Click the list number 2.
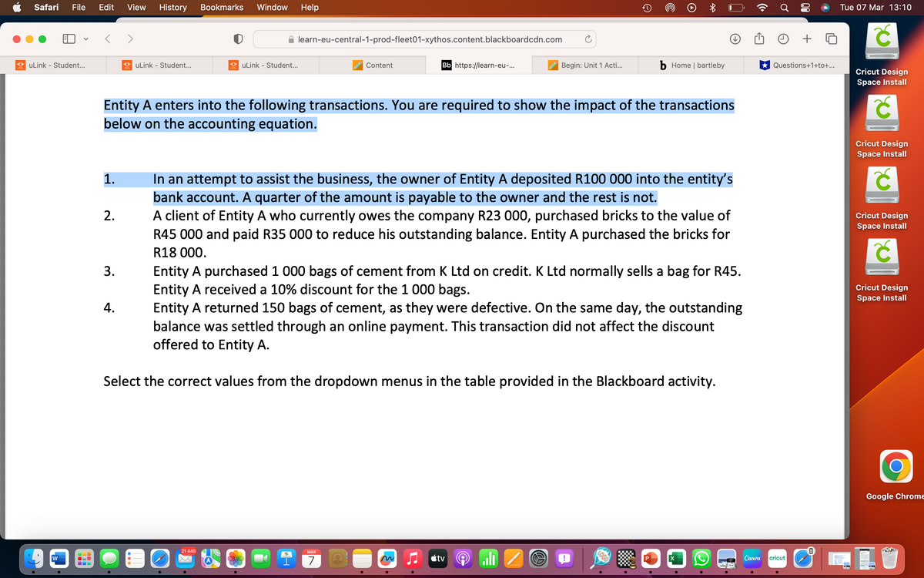 pyautogui.click(x=109, y=215)
